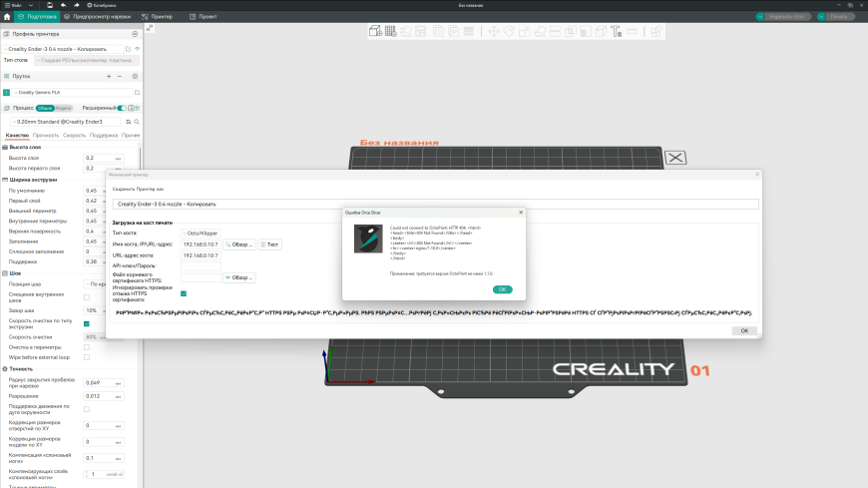
Task: Open the 0.20mm Standard process preset dropdown
Action: (x=65, y=122)
